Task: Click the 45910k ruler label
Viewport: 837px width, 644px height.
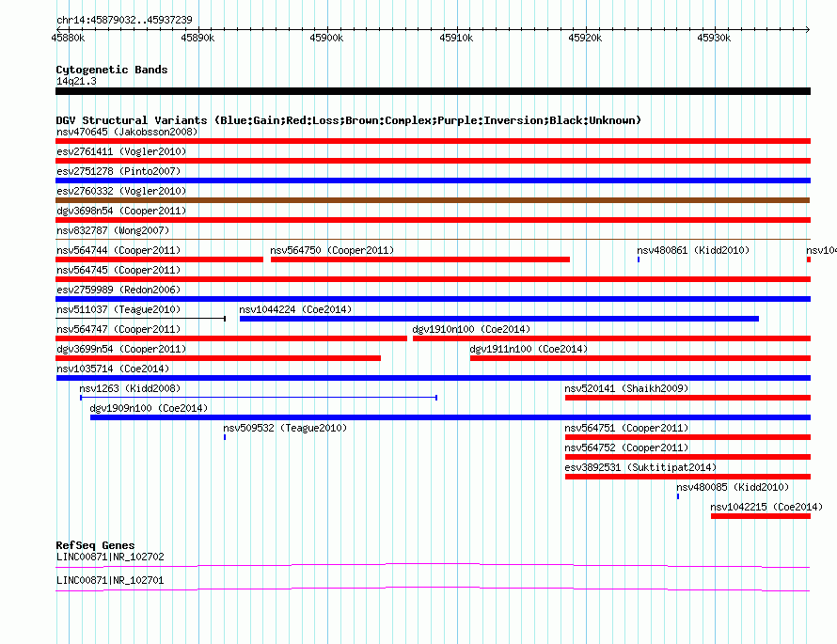Action: [x=456, y=38]
